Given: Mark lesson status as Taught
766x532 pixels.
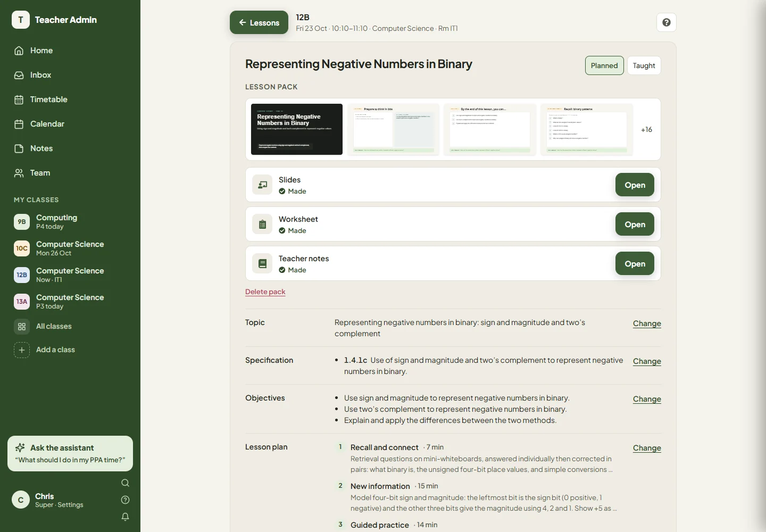Looking at the screenshot, I should [x=644, y=65].
